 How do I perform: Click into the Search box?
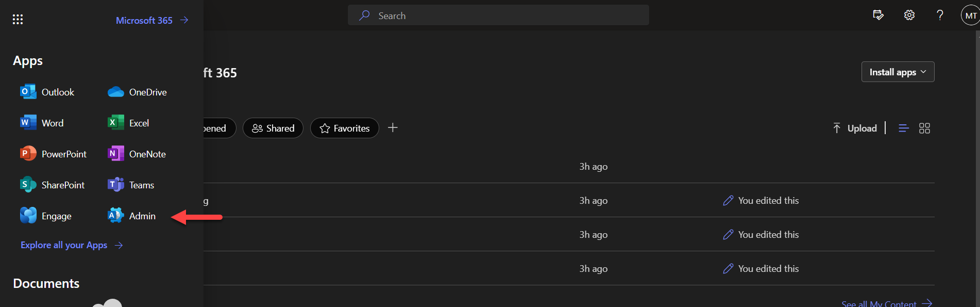point(498,15)
